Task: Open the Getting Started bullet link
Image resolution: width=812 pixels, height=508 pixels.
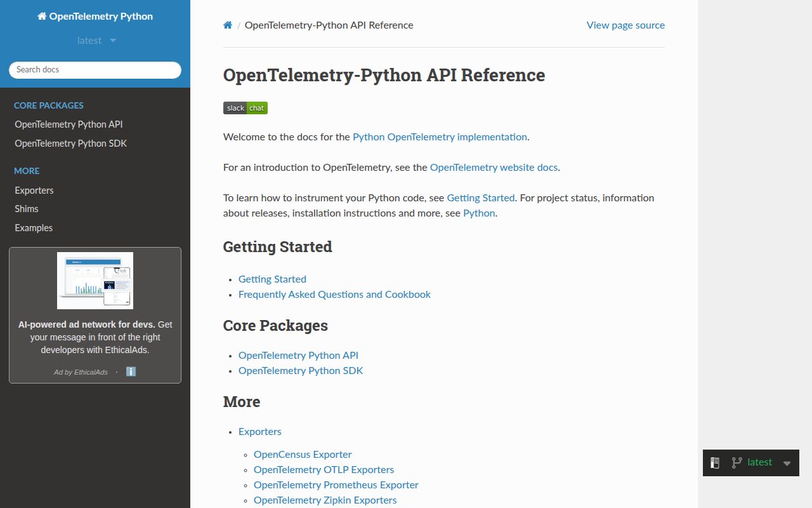Action: click(272, 279)
